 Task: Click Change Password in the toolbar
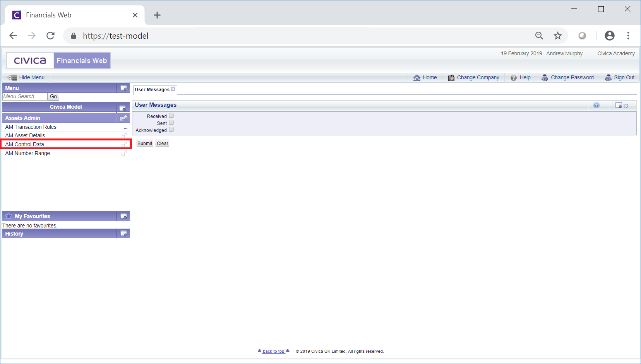[x=567, y=77]
